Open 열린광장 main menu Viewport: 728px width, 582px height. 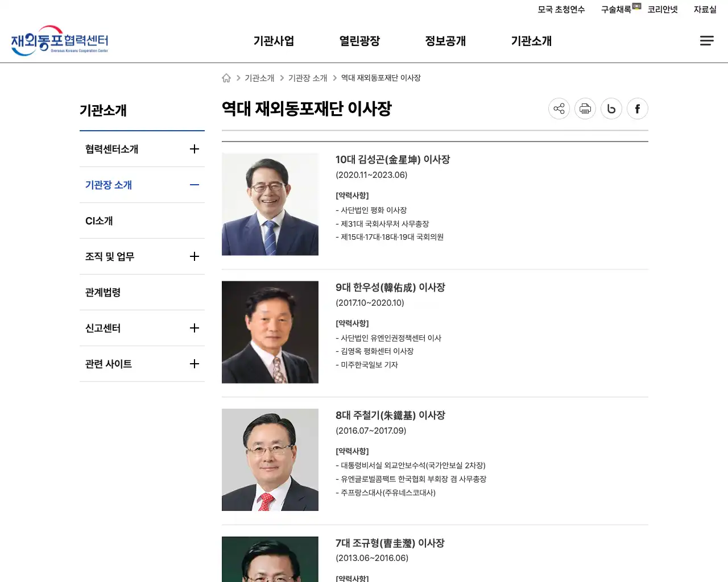[359, 41]
